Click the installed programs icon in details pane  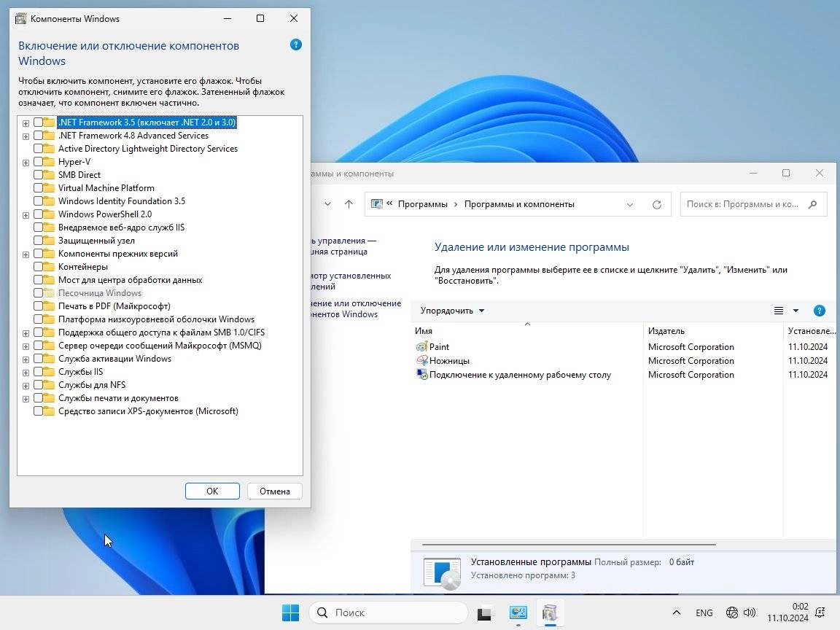442,573
